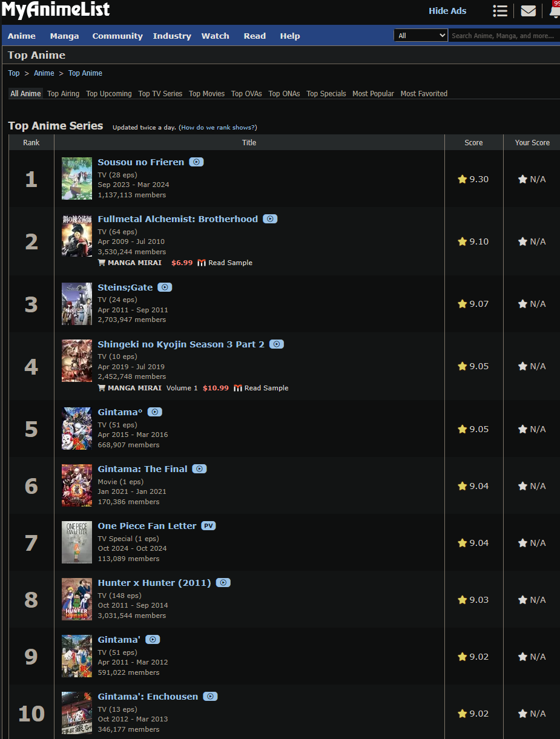
Task: Open the How do we rank shows link
Action: click(x=218, y=128)
